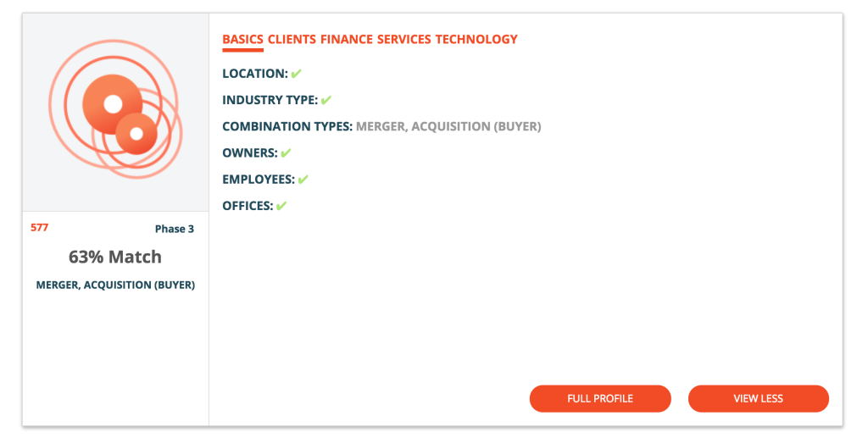The width and height of the screenshot is (868, 438).
Task: Select the SERVICES tab
Action: (404, 39)
